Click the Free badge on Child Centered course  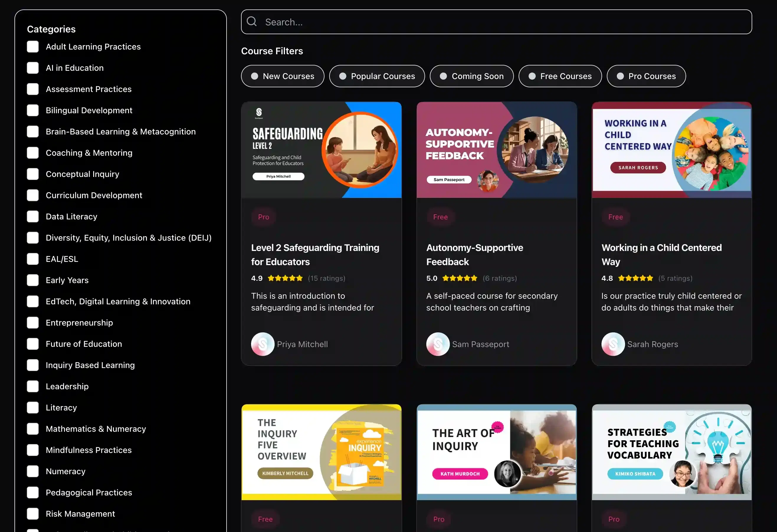615,217
